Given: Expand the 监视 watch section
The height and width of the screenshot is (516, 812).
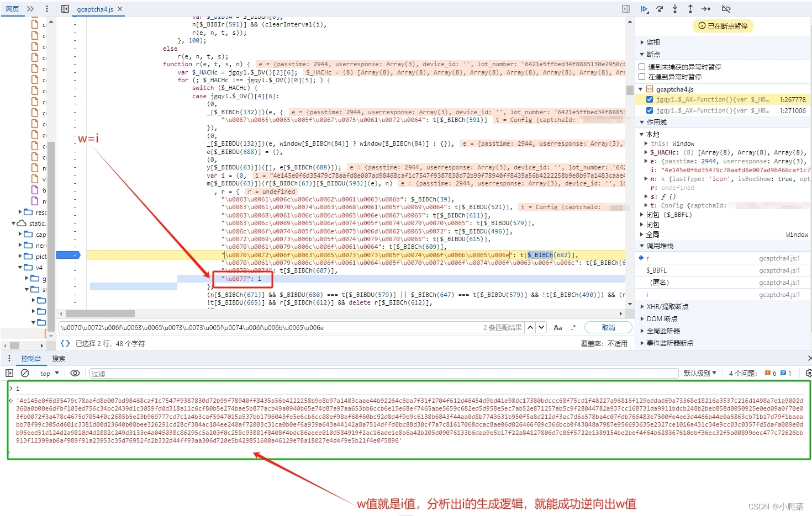Looking at the screenshot, I should click(x=653, y=42).
